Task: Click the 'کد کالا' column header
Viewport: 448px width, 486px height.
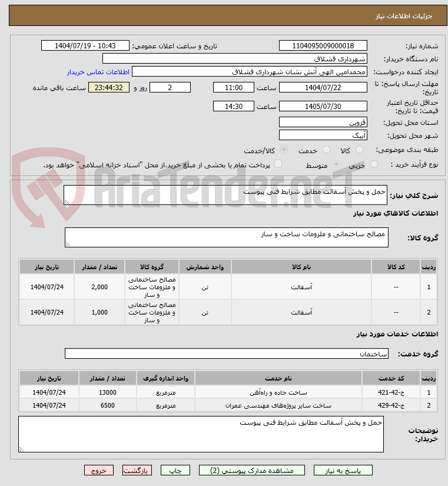Action: 396,267
